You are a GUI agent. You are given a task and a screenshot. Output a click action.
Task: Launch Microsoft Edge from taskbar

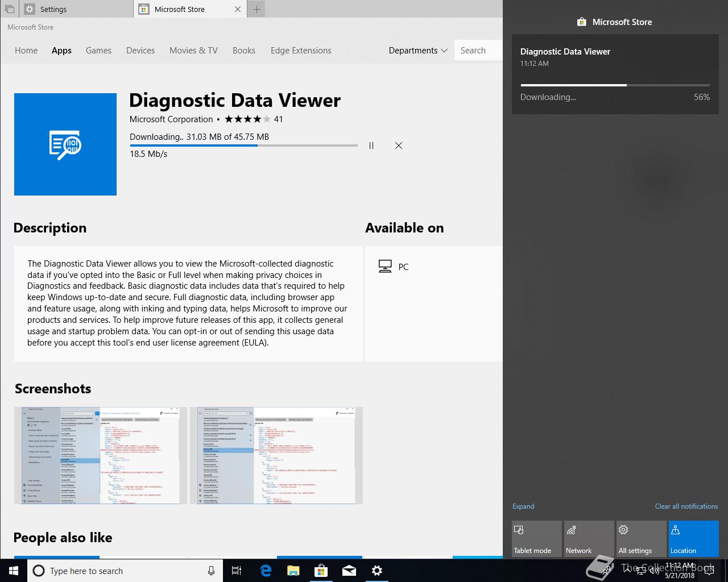265,571
